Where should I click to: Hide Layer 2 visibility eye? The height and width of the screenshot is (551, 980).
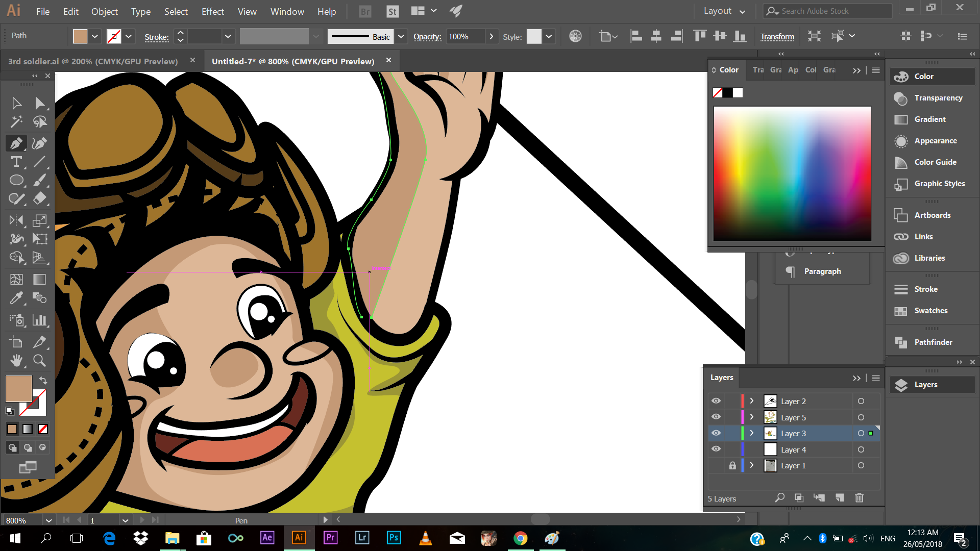tap(716, 401)
